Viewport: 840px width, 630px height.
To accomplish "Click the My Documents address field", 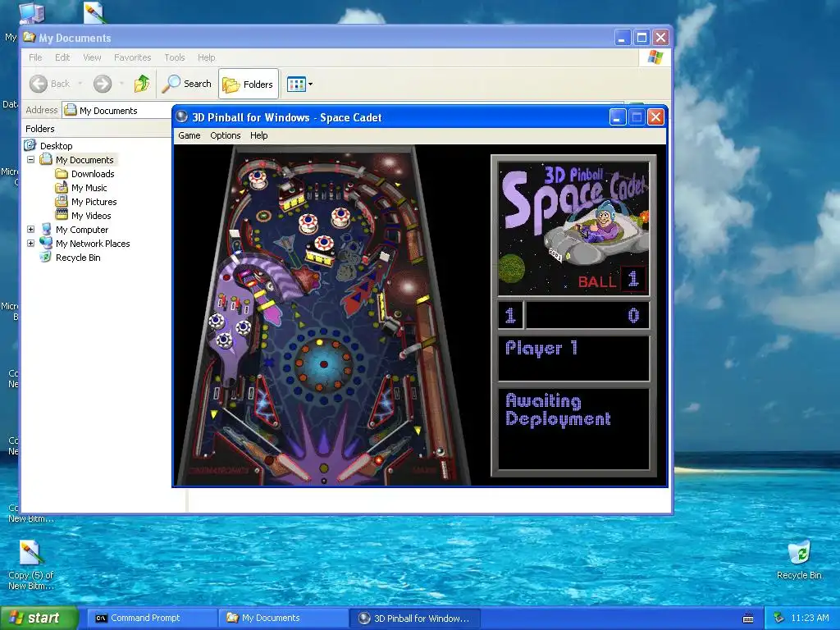I will pyautogui.click(x=116, y=111).
